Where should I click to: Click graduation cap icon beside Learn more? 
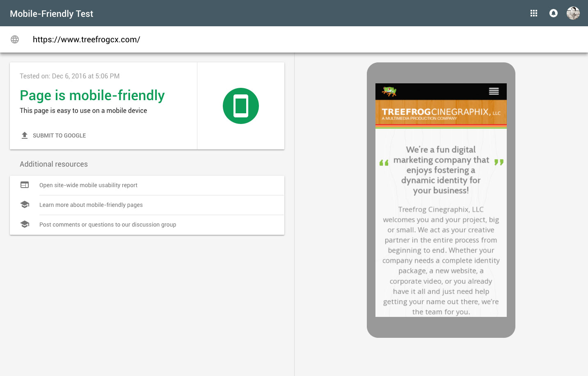25,204
